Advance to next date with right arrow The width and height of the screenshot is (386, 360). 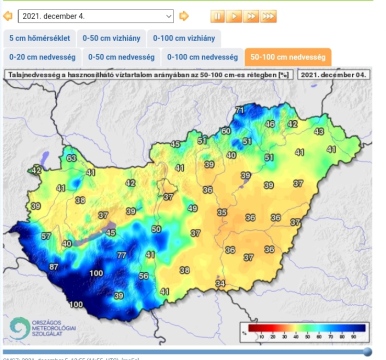tap(184, 16)
